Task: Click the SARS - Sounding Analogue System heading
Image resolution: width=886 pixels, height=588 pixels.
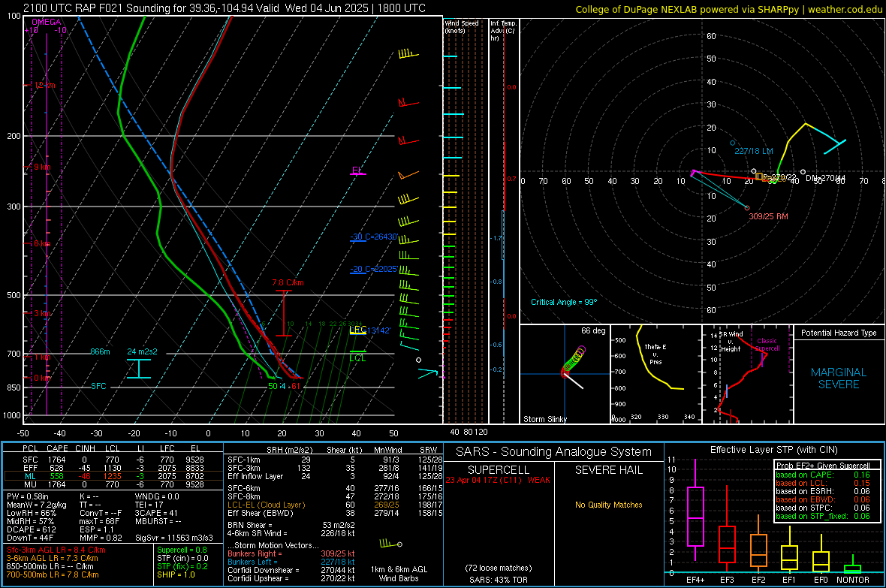Action: (x=554, y=452)
